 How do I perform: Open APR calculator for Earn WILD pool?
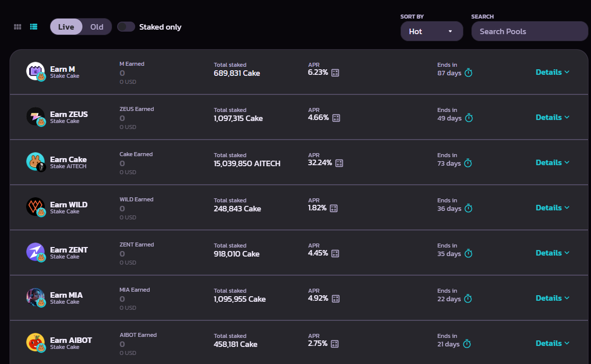pos(334,208)
